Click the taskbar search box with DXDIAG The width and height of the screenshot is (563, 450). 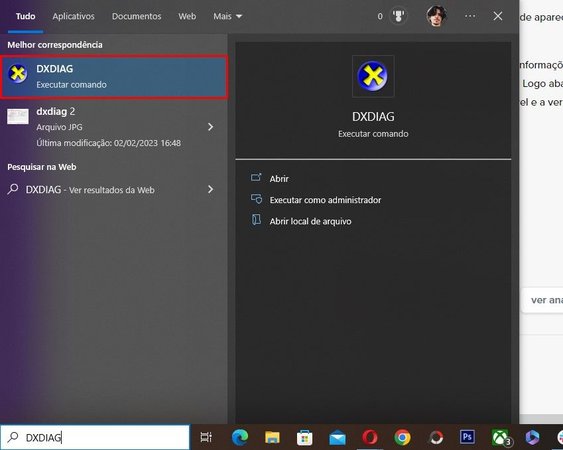(x=95, y=437)
